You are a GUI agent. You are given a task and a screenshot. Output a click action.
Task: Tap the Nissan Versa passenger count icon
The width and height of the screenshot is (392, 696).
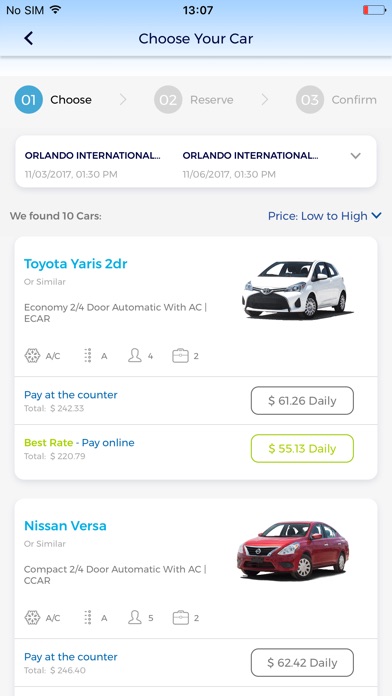(x=135, y=617)
